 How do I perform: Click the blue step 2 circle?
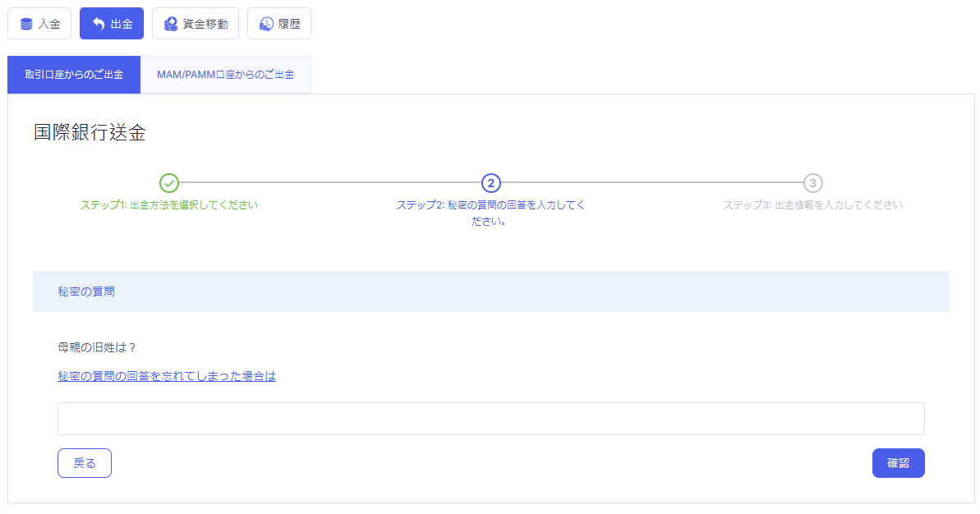490,182
